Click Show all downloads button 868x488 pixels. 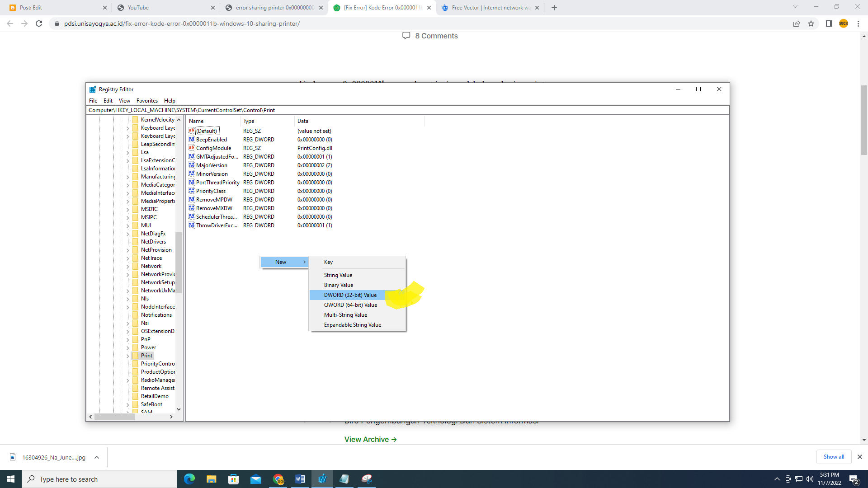click(834, 457)
